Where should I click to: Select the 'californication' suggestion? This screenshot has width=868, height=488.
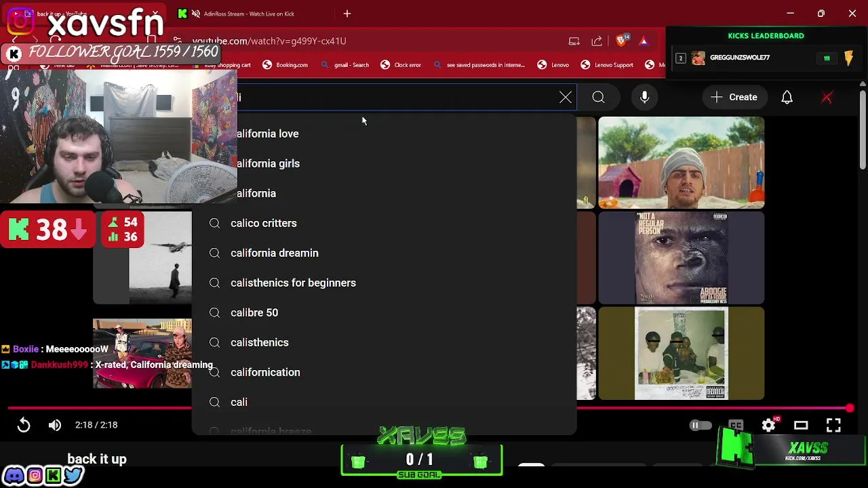point(384,372)
